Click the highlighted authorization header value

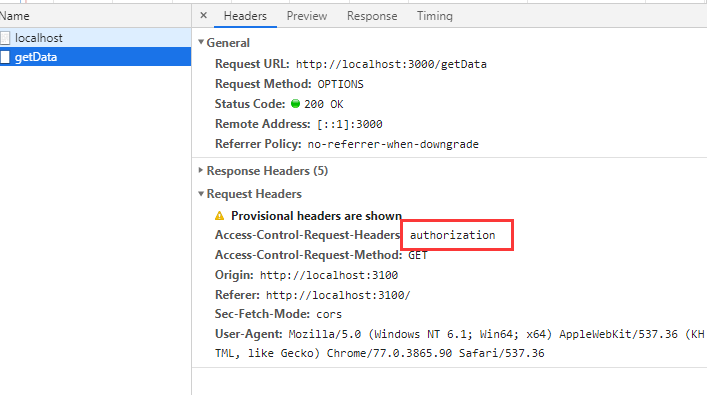(452, 235)
